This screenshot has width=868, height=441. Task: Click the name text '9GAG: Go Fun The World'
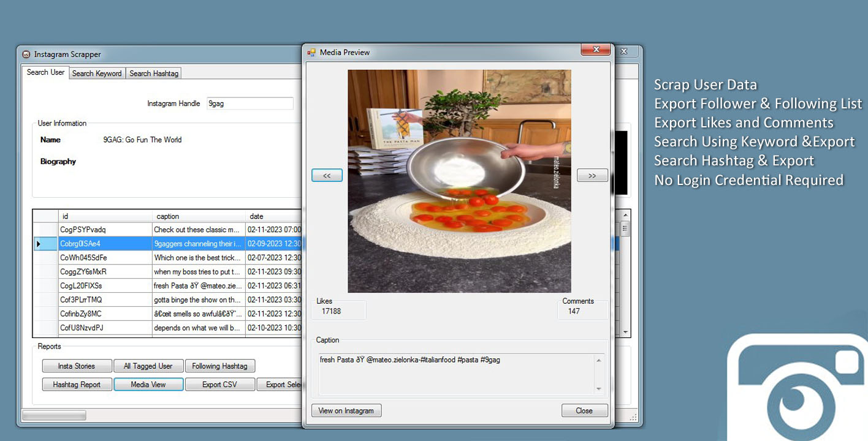[x=142, y=140]
